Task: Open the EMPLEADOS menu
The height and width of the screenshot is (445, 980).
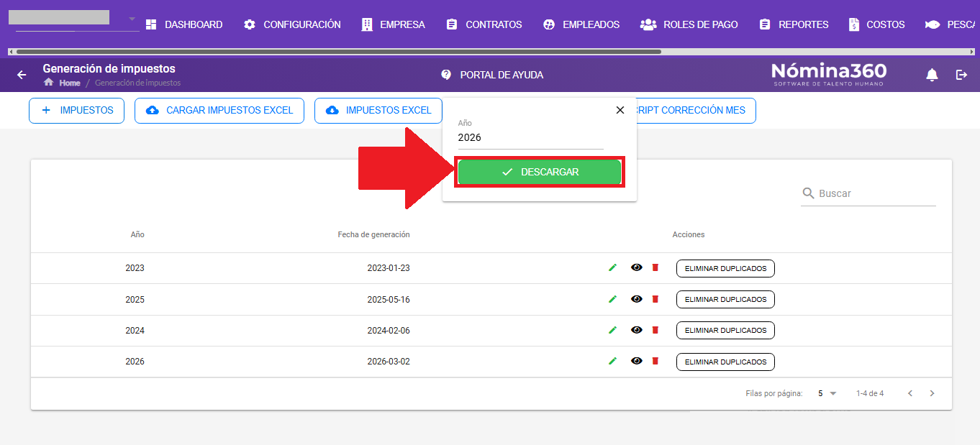Action: pos(581,24)
